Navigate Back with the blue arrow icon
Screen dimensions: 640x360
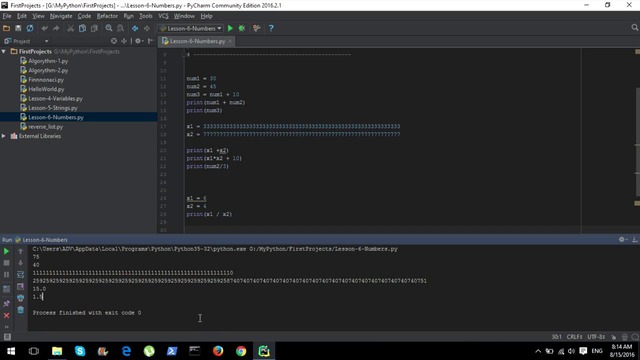pos(135,28)
